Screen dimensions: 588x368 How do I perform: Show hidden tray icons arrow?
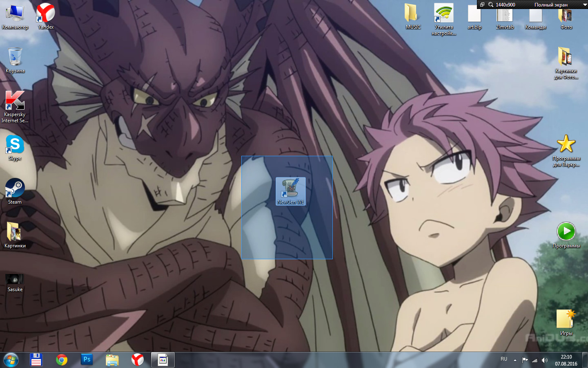pos(515,360)
